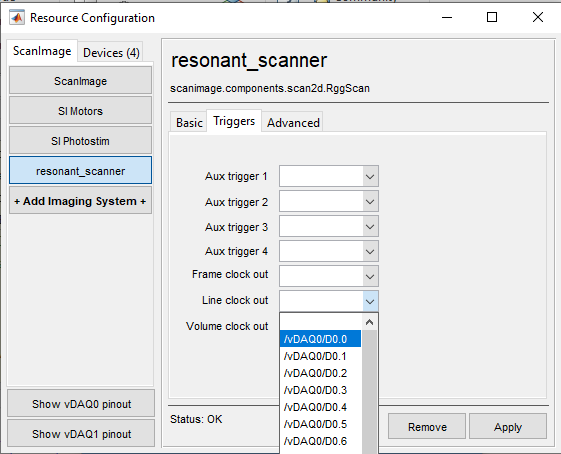Choose /vDAQ0/D0.5 from the list

(x=320, y=424)
